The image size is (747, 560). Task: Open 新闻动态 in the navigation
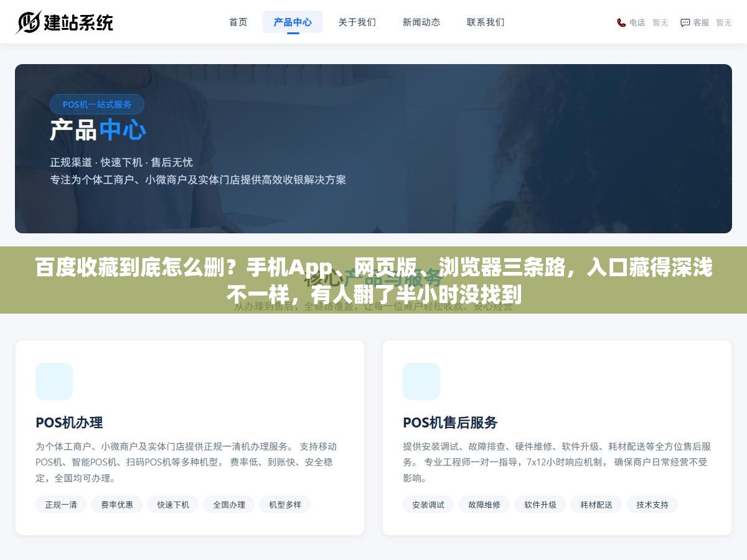pos(421,22)
